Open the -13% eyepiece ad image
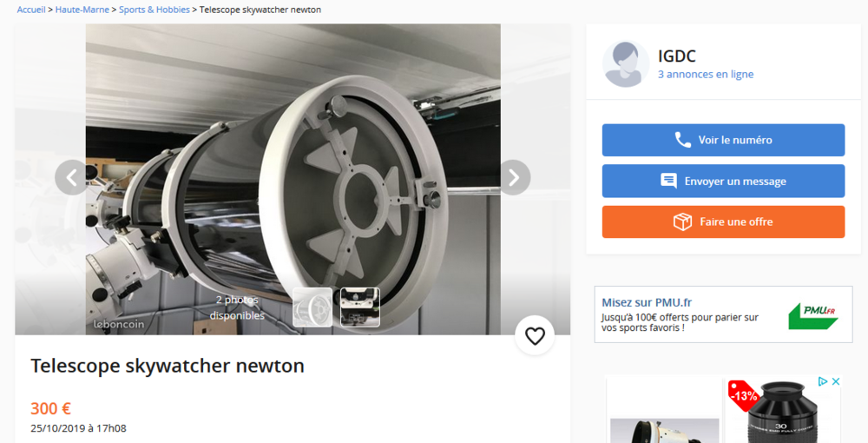The width and height of the screenshot is (868, 443). [x=782, y=411]
